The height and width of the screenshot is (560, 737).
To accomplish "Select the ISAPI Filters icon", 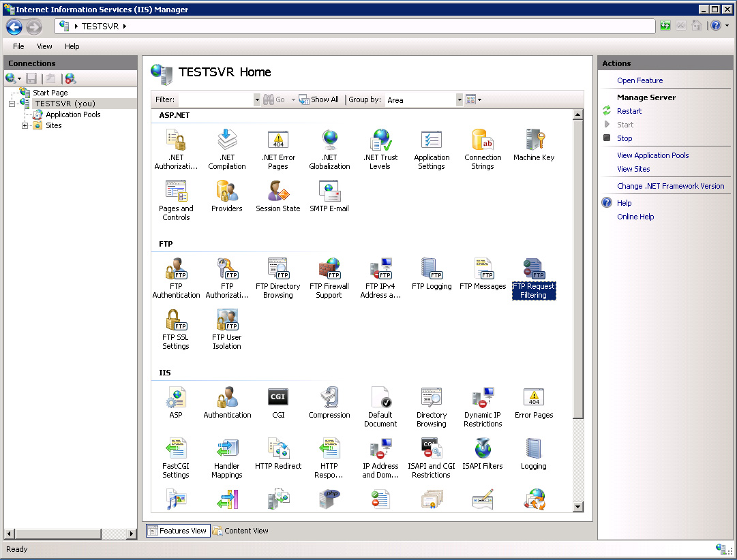I will coord(483,454).
